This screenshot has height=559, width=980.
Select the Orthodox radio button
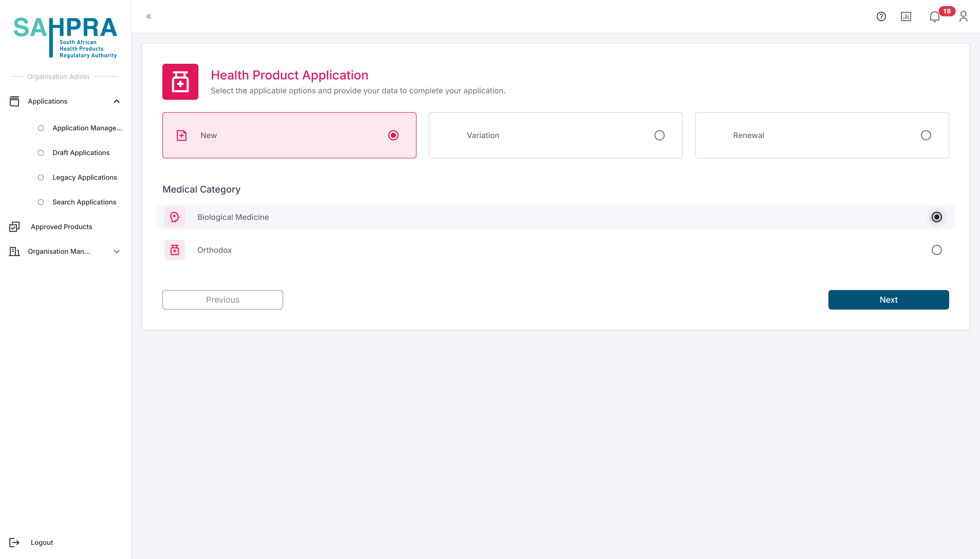tap(937, 250)
